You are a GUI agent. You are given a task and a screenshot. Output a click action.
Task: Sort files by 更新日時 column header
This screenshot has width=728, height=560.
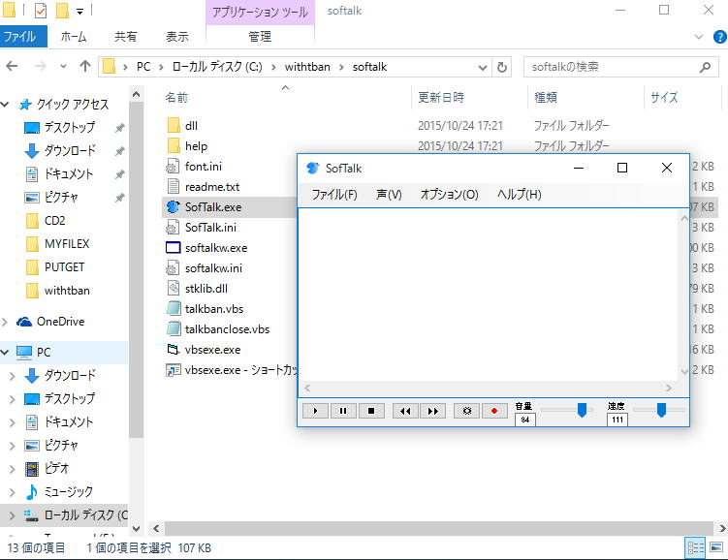(x=441, y=98)
